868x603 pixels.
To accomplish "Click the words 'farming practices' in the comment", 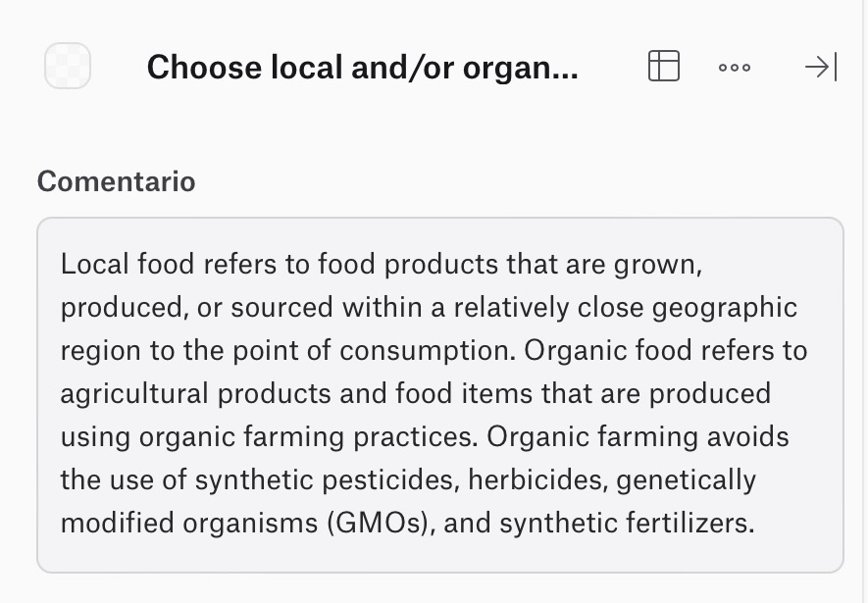I will tap(360, 437).
